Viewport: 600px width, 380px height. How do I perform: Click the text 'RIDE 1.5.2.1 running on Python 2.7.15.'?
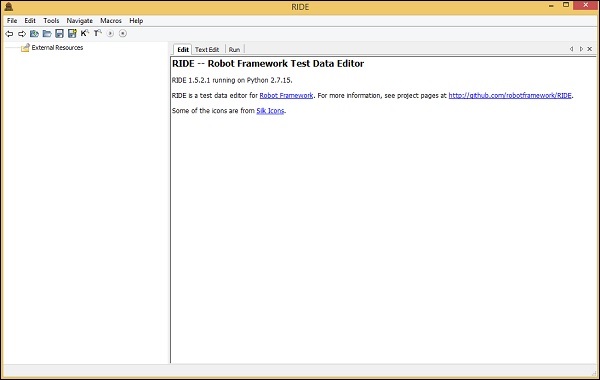point(232,80)
